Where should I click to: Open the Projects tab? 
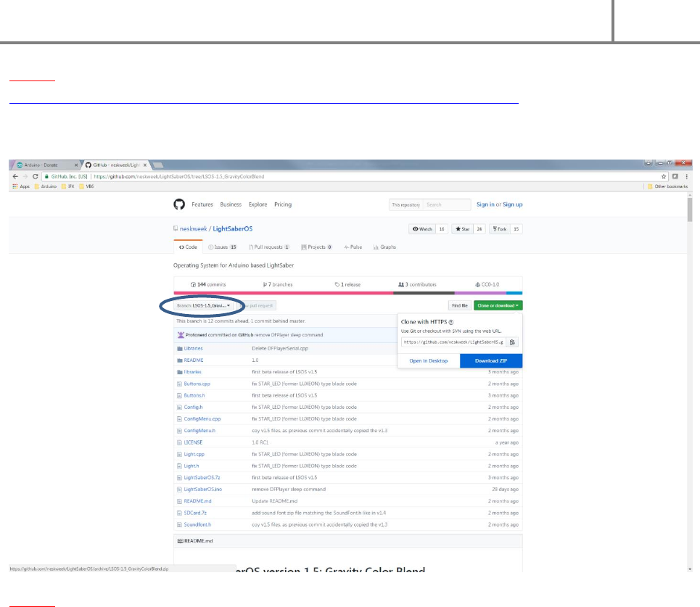(x=316, y=247)
